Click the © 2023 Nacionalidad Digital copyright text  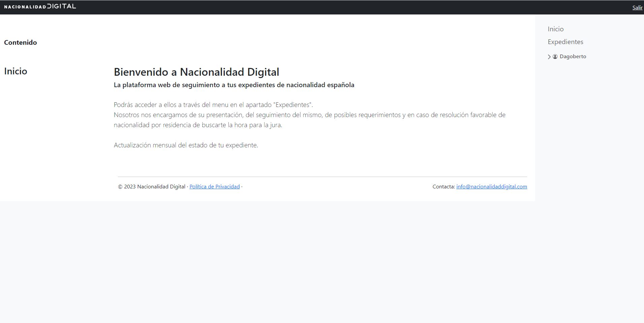coord(152,186)
